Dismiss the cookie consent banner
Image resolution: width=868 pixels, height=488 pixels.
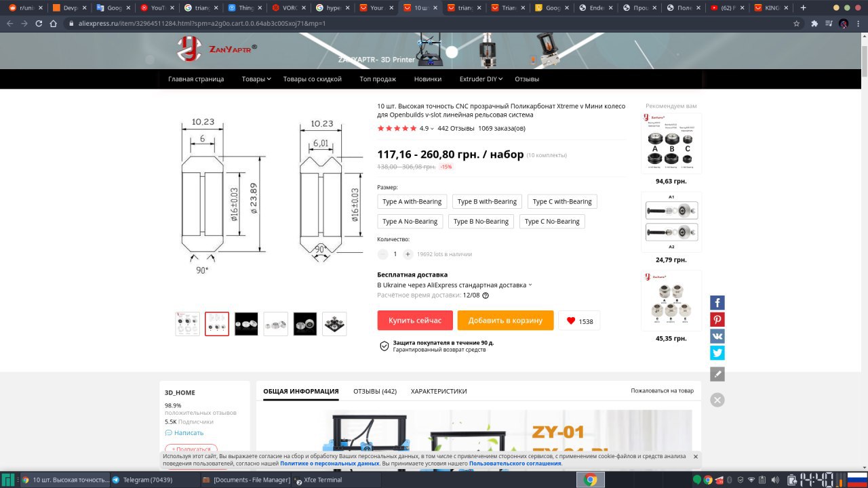point(696,457)
